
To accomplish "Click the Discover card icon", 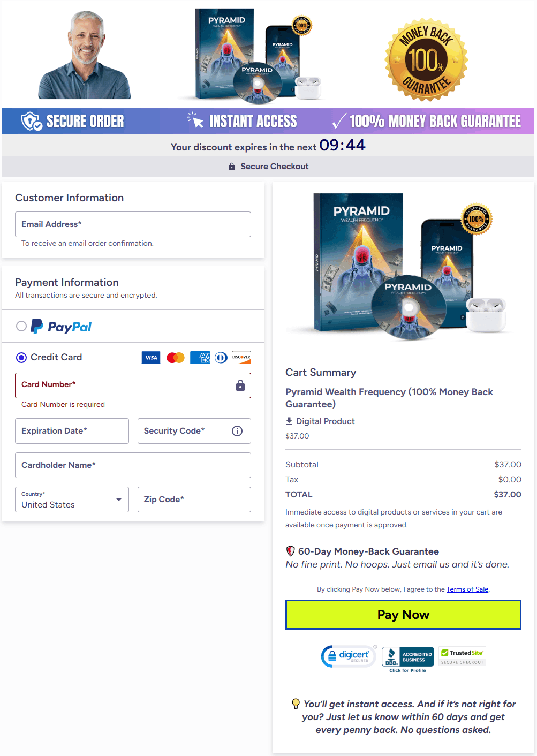I will (x=241, y=358).
